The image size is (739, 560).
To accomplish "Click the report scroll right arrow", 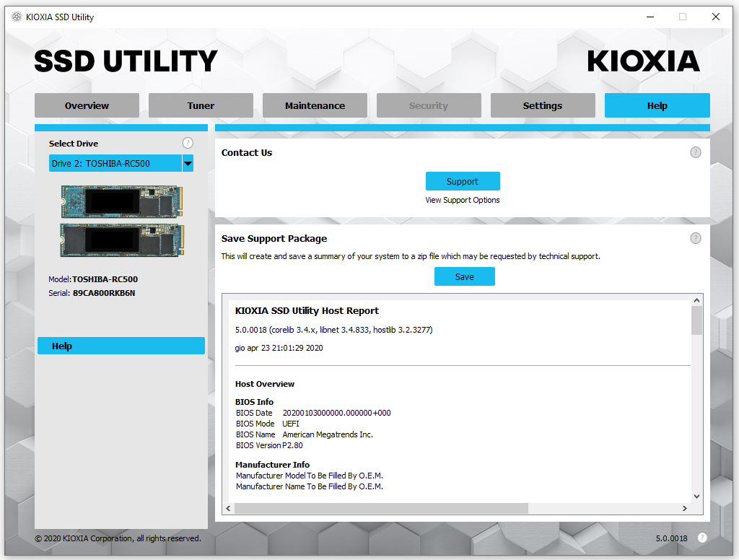I will pos(685,508).
